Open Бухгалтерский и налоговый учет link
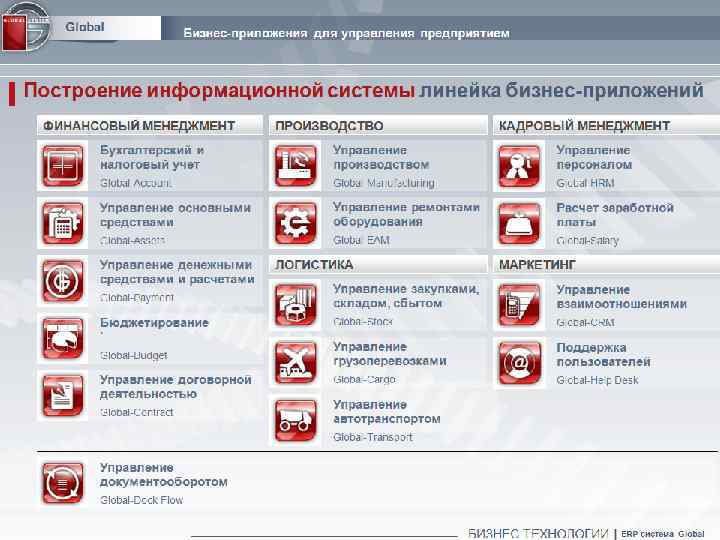Viewport: 720px width, 540px height. pyautogui.click(x=152, y=158)
